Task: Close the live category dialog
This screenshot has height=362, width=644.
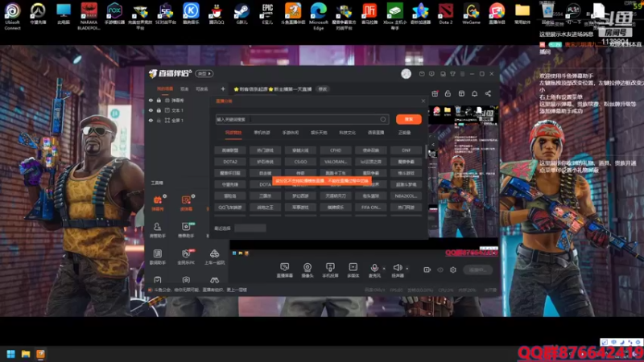Action: click(x=423, y=101)
